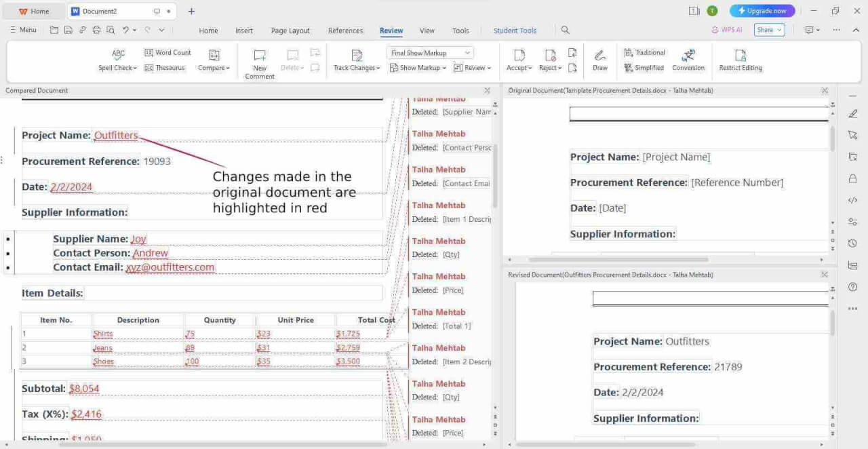
Task: Click the help icon in the right sidebar
Action: tap(852, 287)
